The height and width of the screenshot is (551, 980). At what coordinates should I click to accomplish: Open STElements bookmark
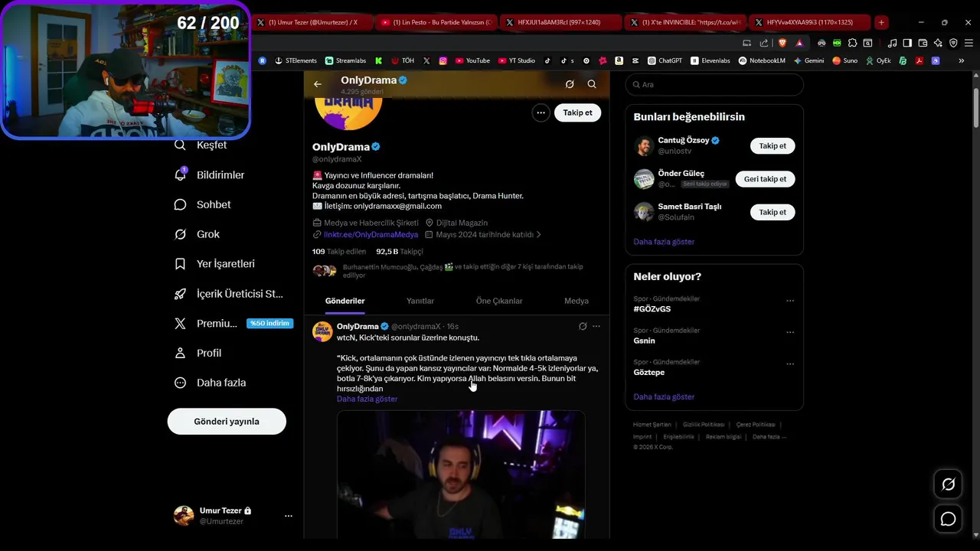coord(296,60)
